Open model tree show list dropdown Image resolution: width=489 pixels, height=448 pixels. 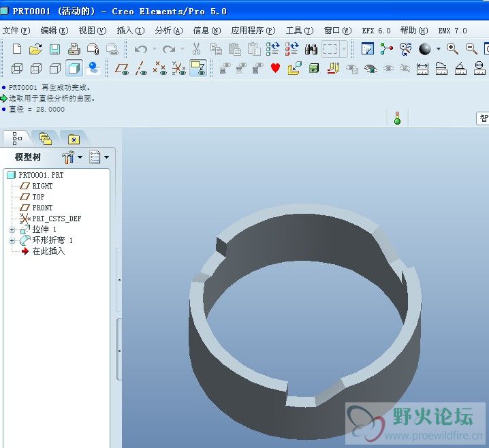pyautogui.click(x=106, y=157)
